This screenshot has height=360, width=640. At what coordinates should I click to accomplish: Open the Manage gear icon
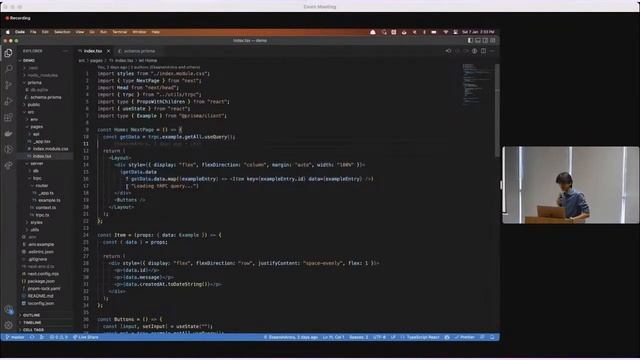[8, 325]
